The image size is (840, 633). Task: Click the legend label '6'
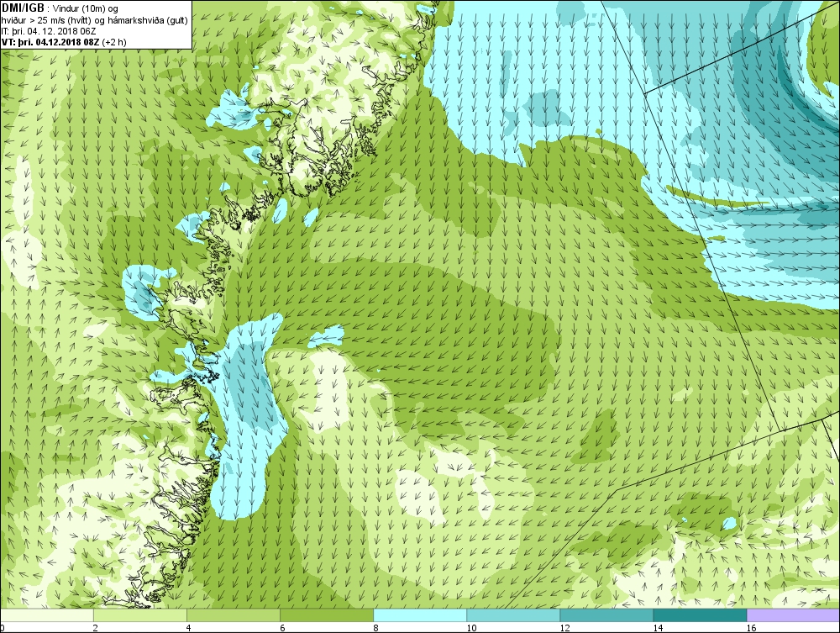[281, 628]
